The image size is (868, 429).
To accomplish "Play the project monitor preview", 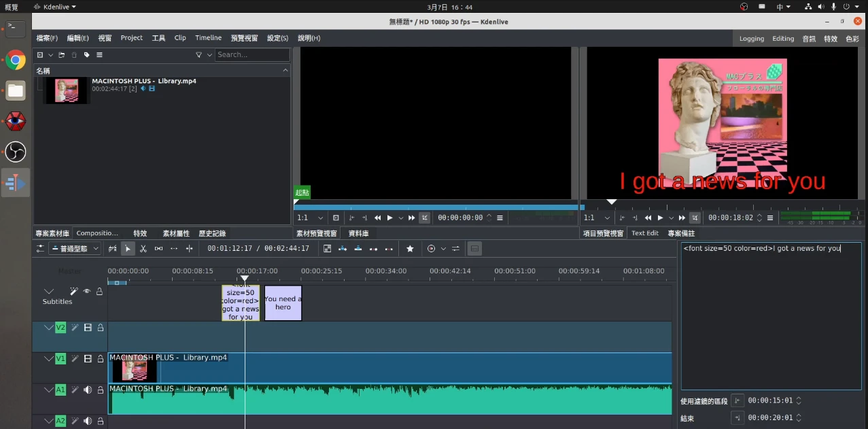I will (659, 218).
